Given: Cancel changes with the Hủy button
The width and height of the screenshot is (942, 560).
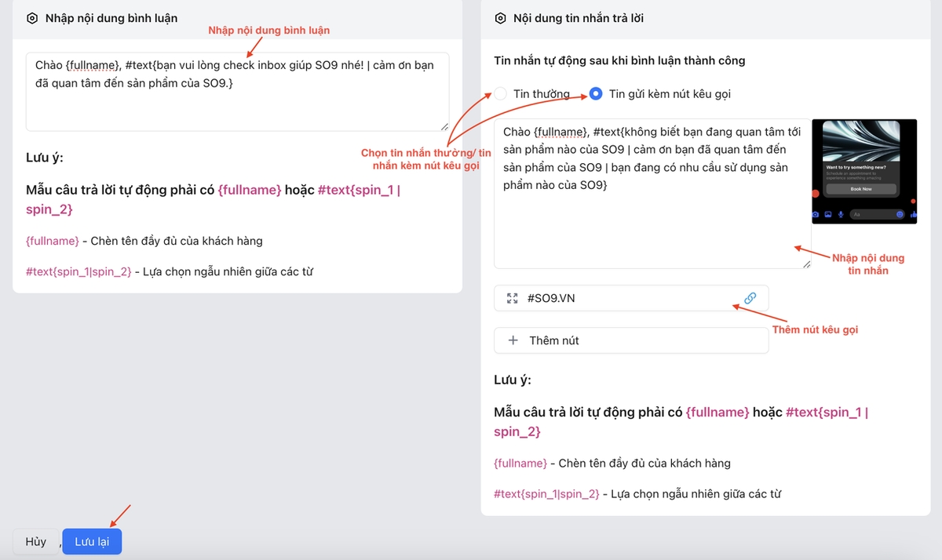Looking at the screenshot, I should tap(36, 542).
